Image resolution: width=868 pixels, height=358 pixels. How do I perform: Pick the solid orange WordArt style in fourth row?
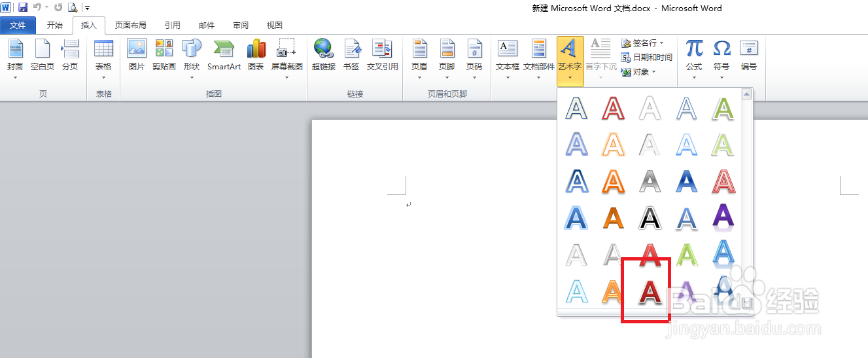click(613, 217)
